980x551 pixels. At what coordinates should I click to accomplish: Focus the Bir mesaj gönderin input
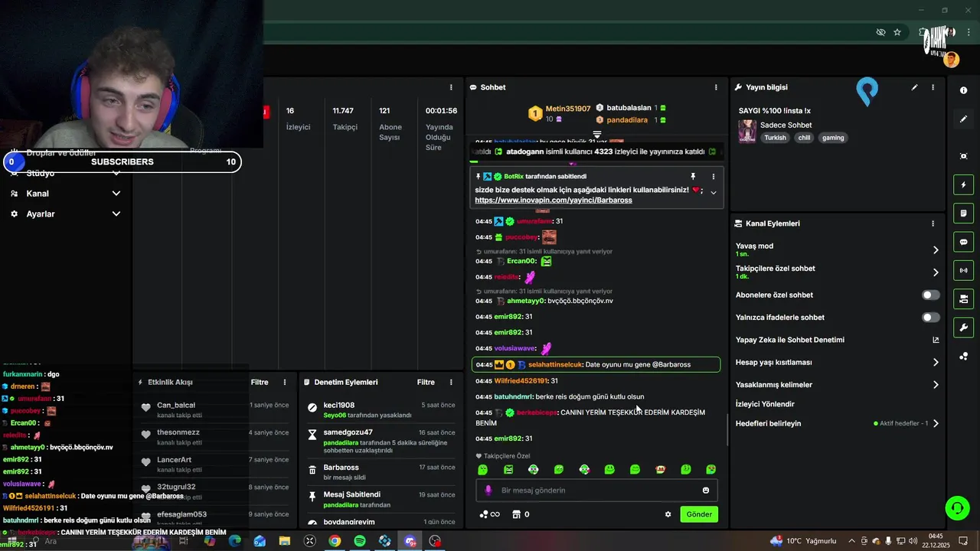[595, 491]
